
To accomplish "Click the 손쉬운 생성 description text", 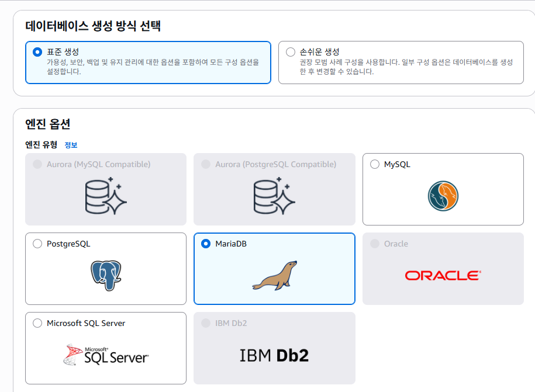I will tap(406, 67).
